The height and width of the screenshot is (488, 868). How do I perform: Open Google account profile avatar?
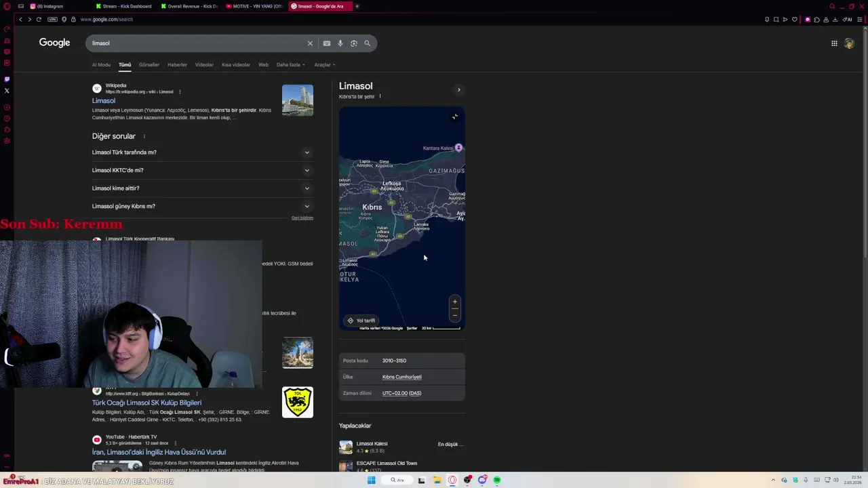[849, 43]
